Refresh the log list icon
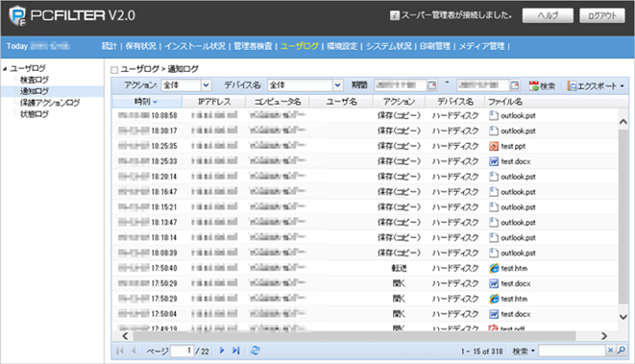The width and height of the screenshot is (635, 364). click(x=256, y=351)
